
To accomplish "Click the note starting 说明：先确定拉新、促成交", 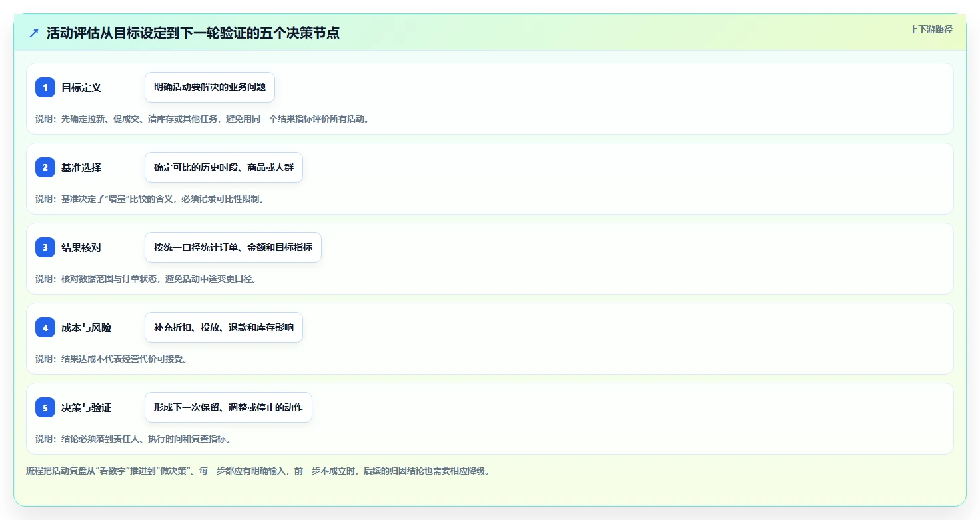I will 203,119.
